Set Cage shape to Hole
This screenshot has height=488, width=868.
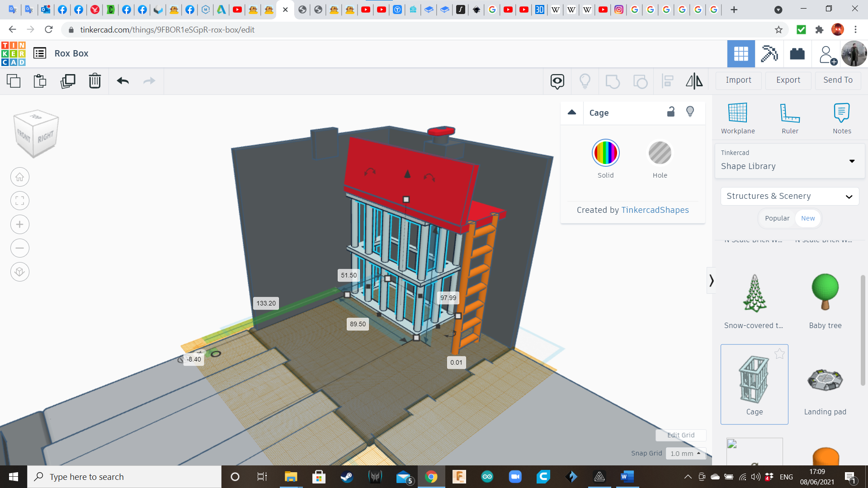[660, 153]
